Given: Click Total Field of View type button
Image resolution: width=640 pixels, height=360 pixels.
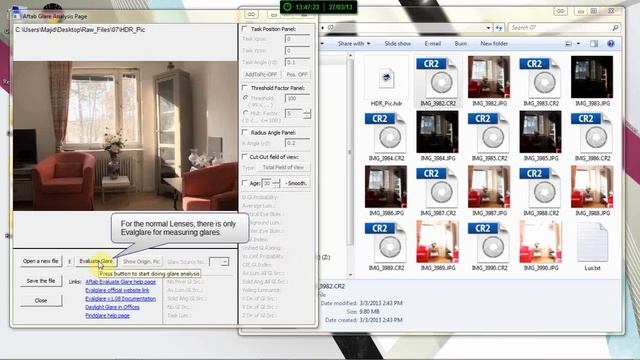Looking at the screenshot, I should coord(283,167).
